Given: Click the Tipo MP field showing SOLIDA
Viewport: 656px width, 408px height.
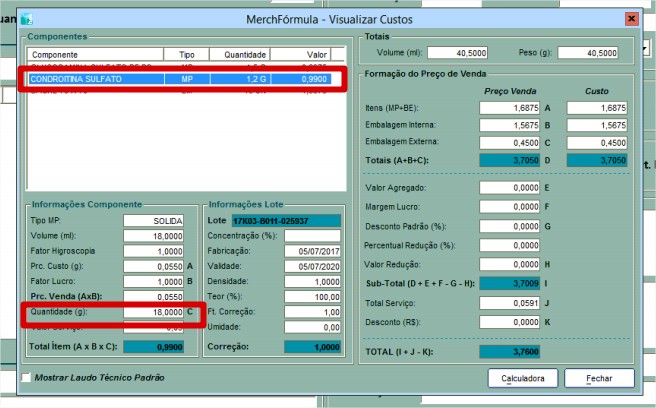Looking at the screenshot, I should click(x=154, y=220).
